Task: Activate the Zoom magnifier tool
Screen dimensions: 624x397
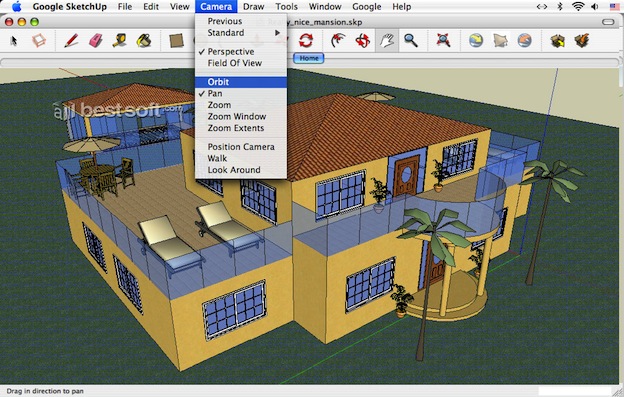Action: point(411,41)
